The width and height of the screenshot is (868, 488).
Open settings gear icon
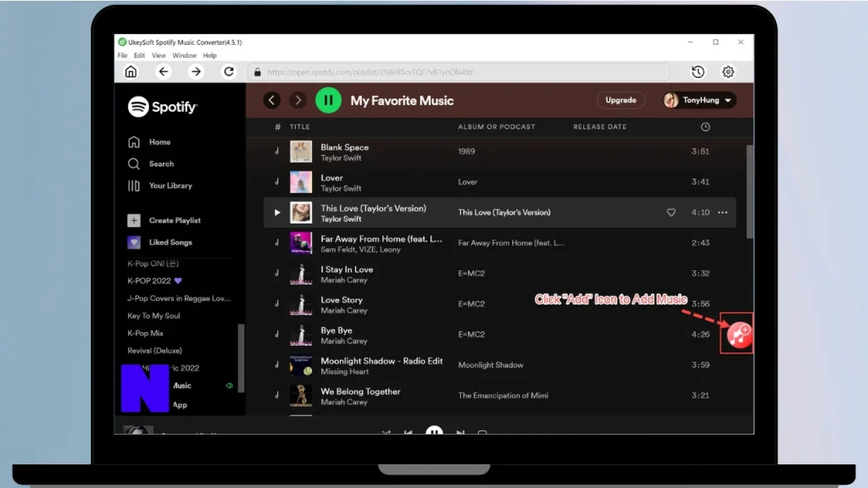(x=728, y=71)
